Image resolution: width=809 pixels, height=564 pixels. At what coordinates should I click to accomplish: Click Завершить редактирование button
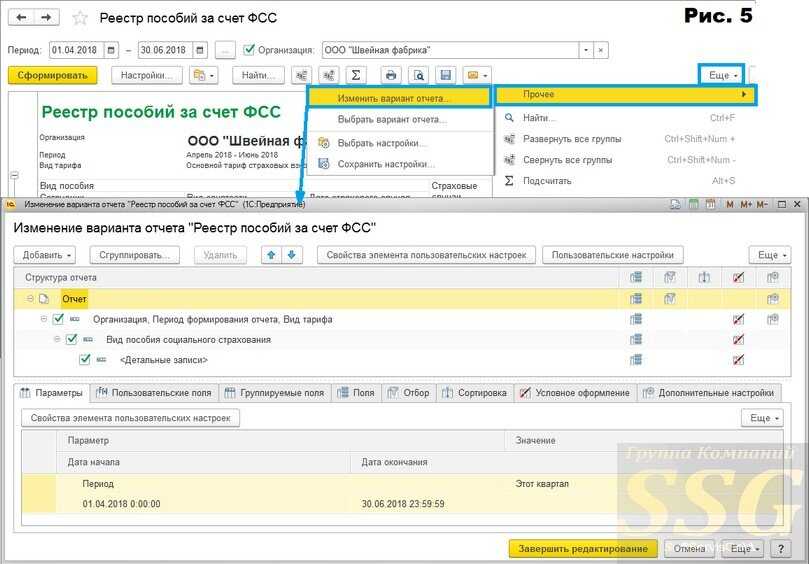click(583, 549)
